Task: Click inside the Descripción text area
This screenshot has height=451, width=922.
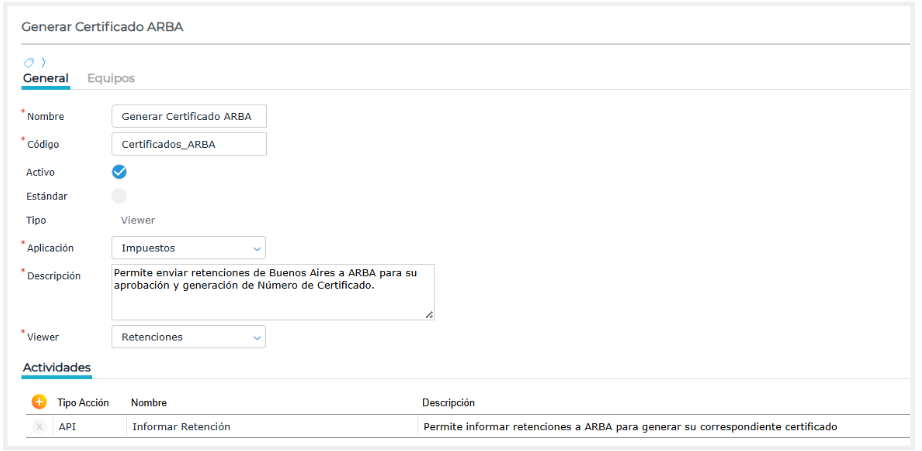Action: [272, 292]
